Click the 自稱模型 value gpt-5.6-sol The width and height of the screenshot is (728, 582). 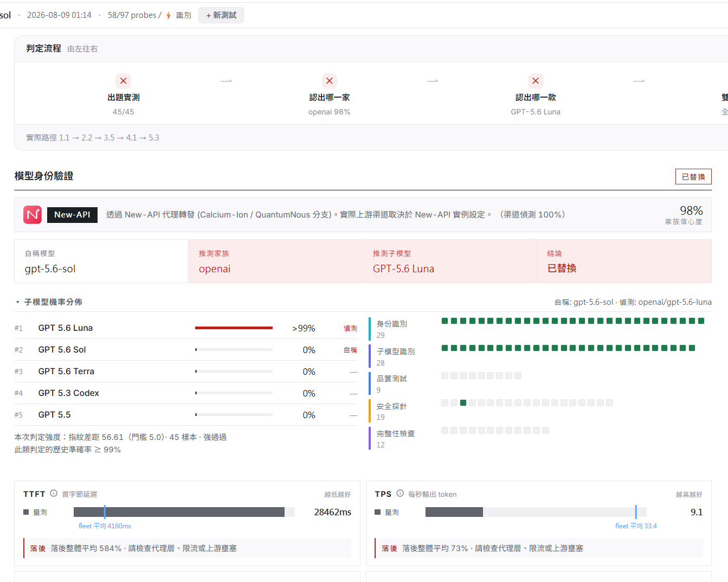click(x=50, y=268)
